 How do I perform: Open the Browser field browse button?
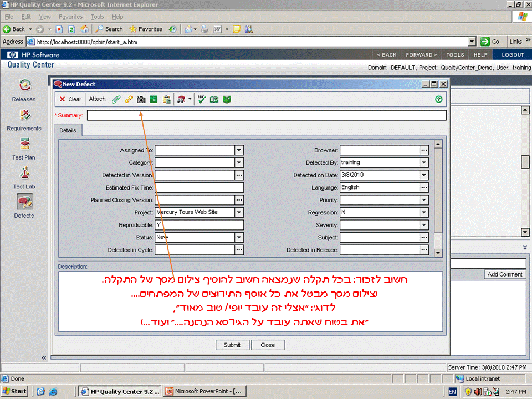(424, 150)
